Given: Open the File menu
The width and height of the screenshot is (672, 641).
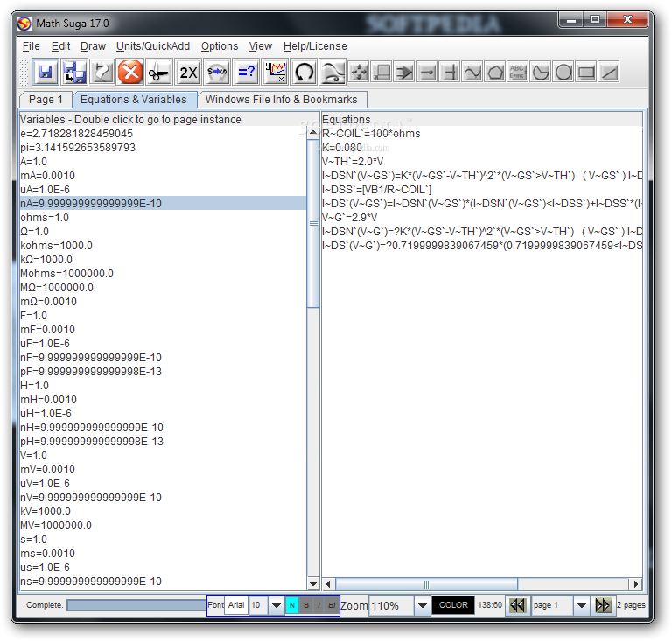Looking at the screenshot, I should pyautogui.click(x=31, y=45).
